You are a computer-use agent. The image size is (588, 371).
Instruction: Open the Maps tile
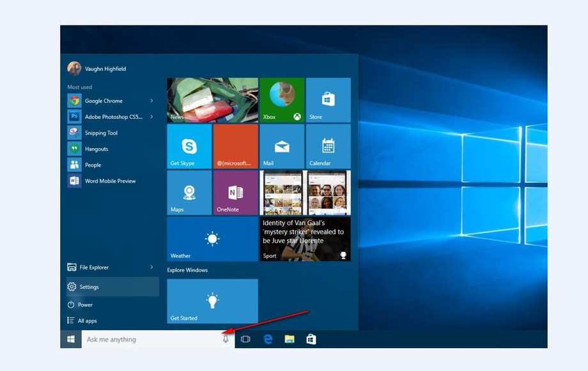[189, 193]
